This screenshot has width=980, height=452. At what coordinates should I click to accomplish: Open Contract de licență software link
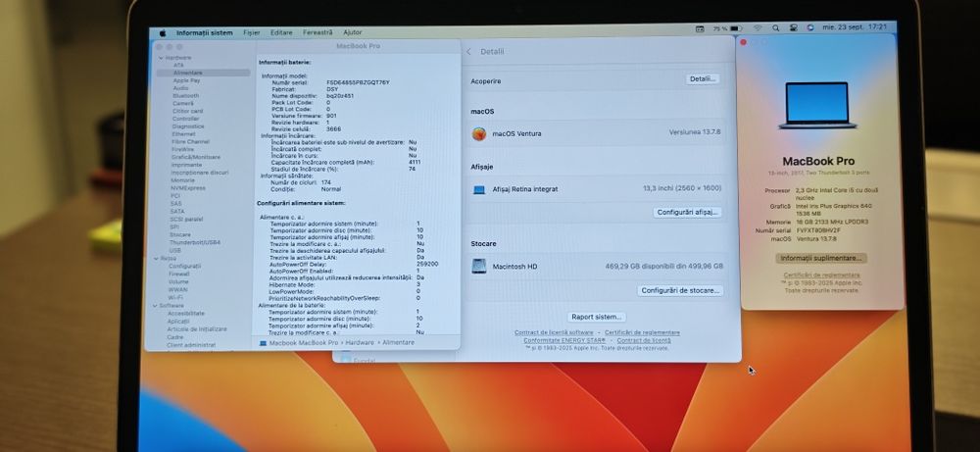pos(554,332)
